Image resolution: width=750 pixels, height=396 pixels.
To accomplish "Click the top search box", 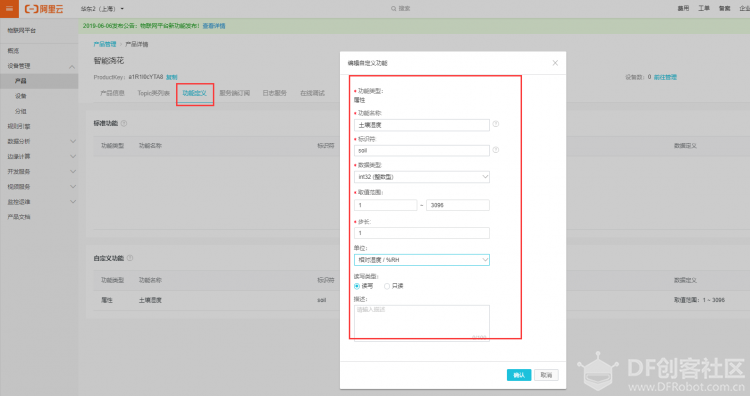I will [401, 9].
